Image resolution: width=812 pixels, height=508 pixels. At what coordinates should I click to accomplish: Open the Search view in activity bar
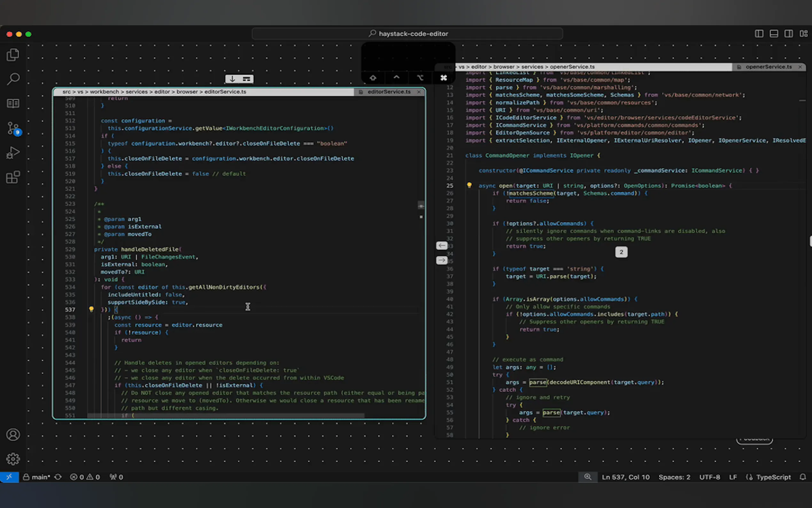point(13,79)
